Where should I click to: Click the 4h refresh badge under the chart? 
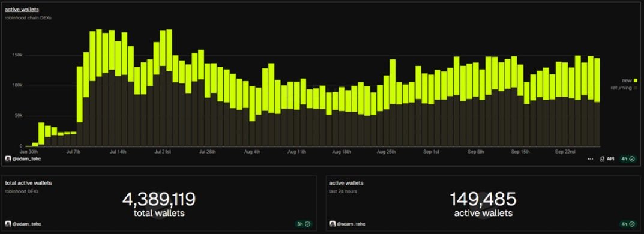tap(628, 158)
